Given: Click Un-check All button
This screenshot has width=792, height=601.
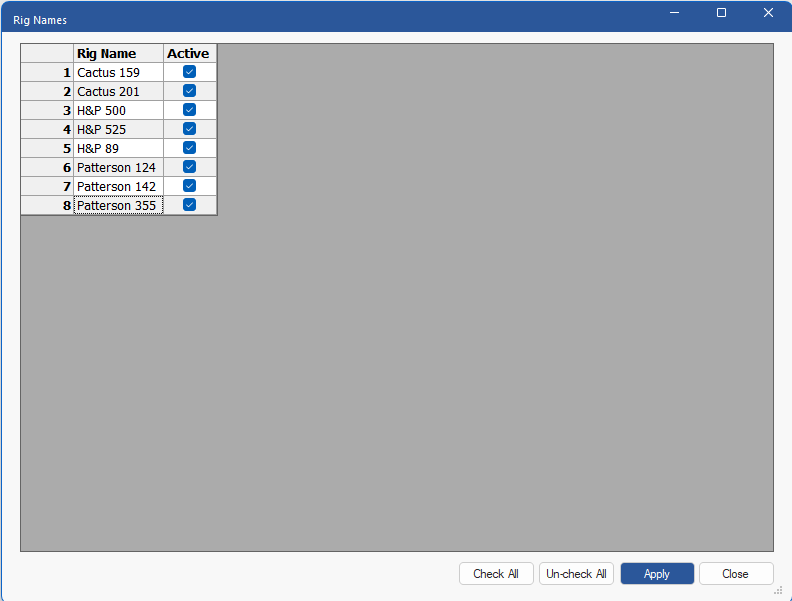Looking at the screenshot, I should 576,574.
